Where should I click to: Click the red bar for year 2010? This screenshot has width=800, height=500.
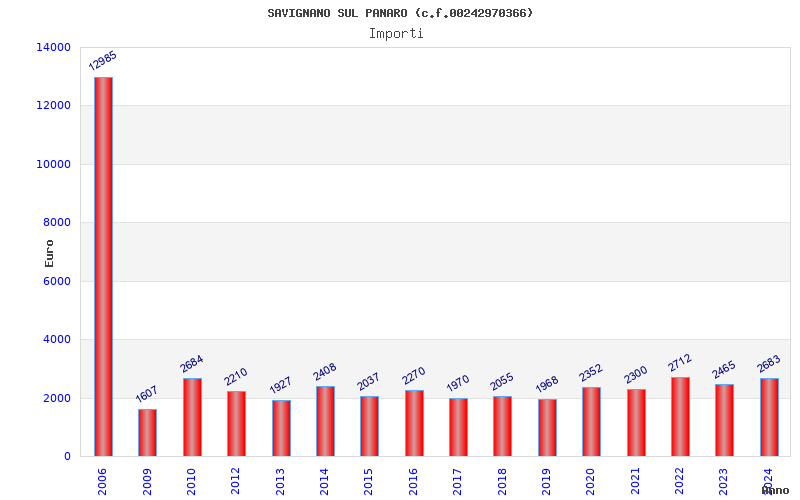192,417
